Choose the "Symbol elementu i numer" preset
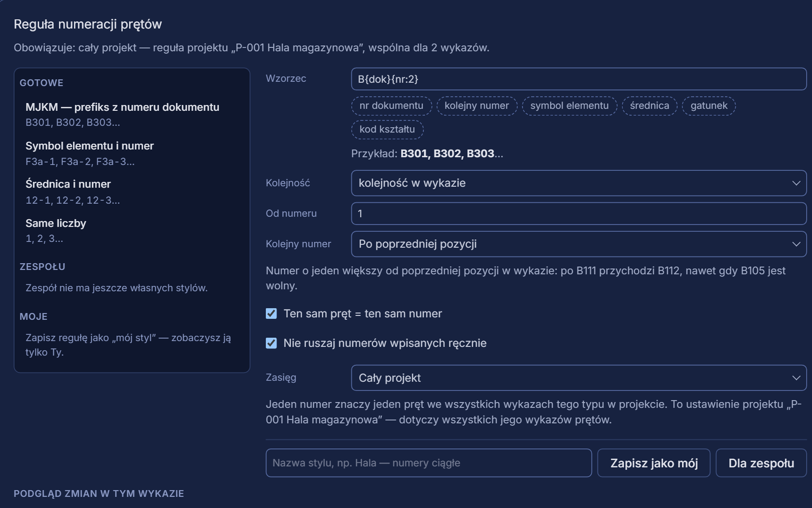The height and width of the screenshot is (508, 812). [131, 153]
